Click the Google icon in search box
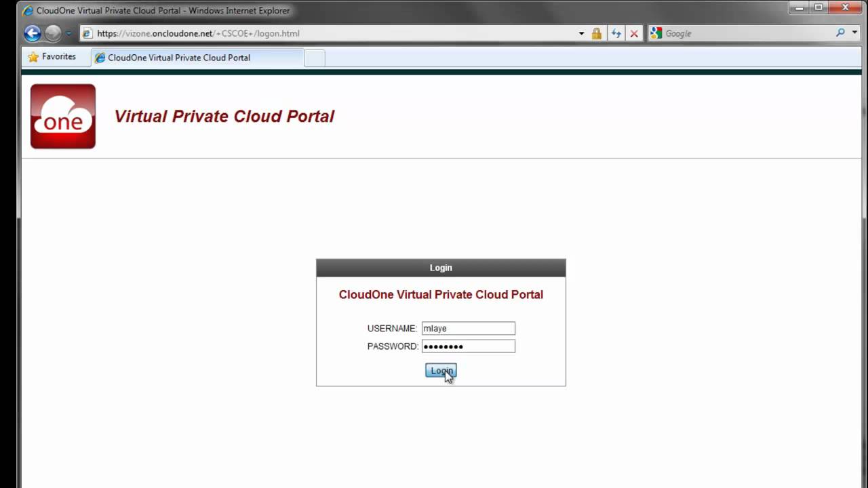This screenshot has height=488, width=868. click(656, 33)
